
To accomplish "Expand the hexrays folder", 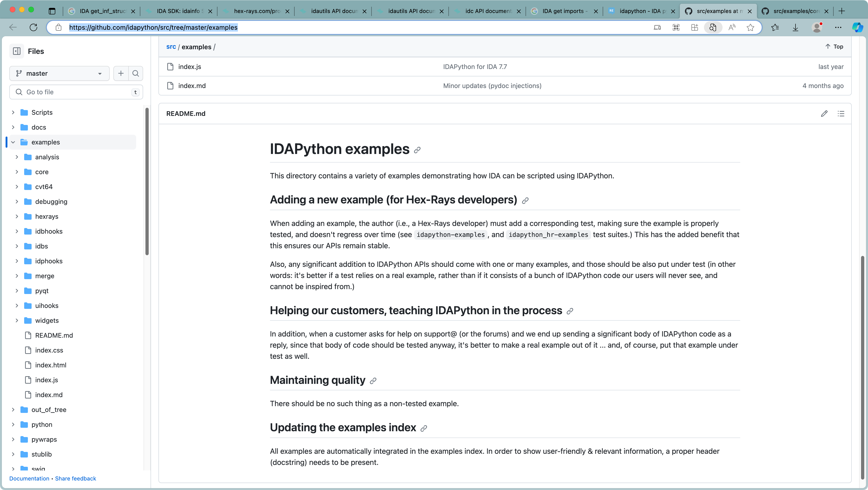I will click(x=17, y=216).
